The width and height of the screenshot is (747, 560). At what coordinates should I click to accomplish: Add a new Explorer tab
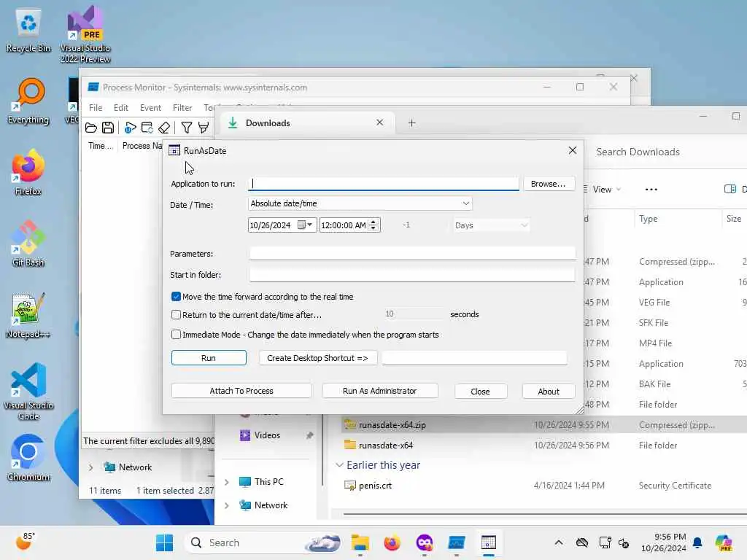tap(411, 122)
